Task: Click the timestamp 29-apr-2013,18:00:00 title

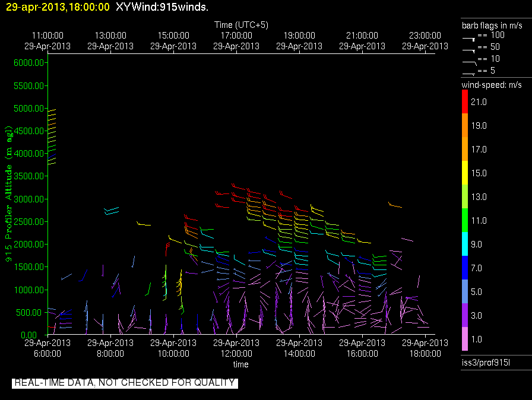Action: coord(58,7)
